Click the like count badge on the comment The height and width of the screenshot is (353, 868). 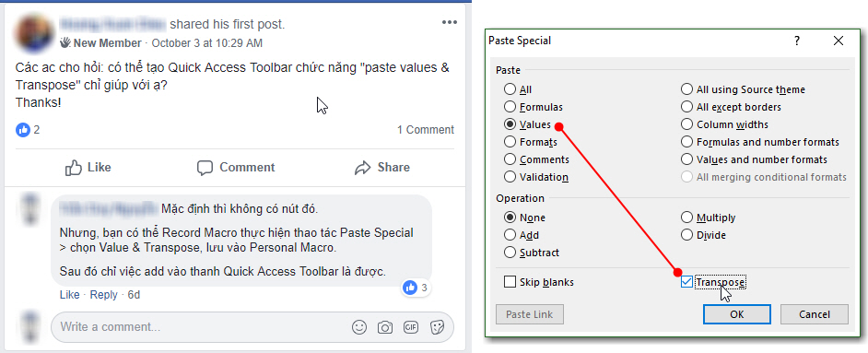pyautogui.click(x=416, y=288)
